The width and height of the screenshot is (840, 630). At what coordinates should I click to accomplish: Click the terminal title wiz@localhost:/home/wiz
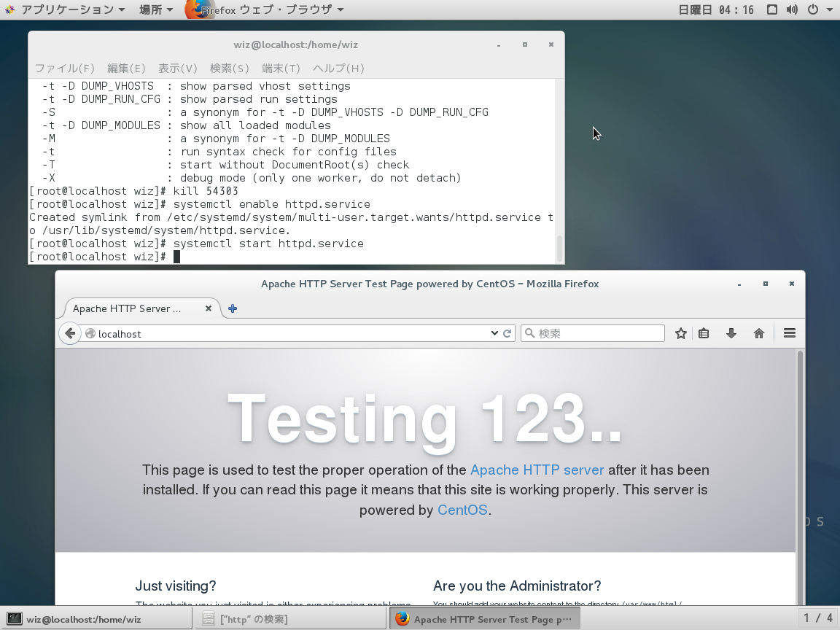tap(296, 44)
